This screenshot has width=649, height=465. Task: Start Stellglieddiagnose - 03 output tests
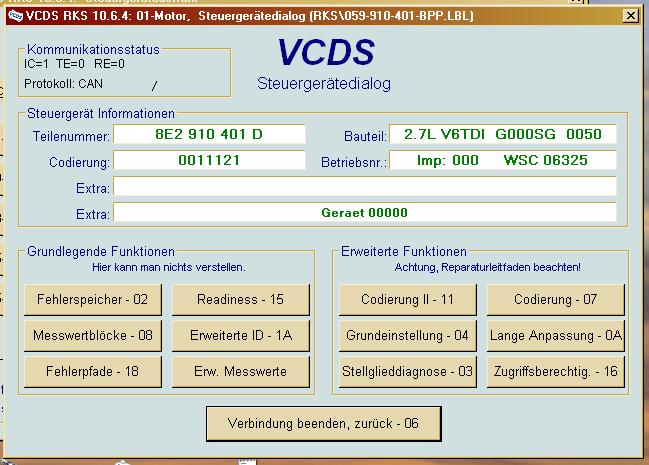(x=408, y=371)
